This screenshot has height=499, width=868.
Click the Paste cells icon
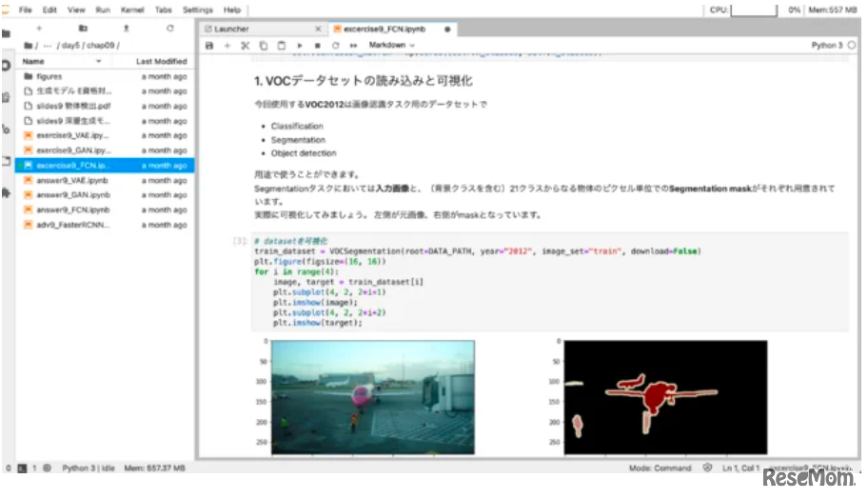281,45
